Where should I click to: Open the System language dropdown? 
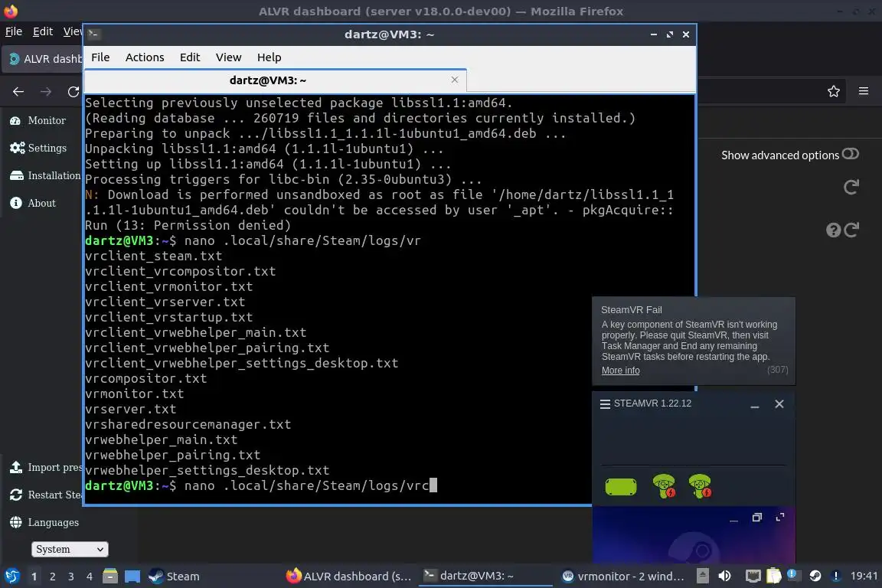(70, 549)
